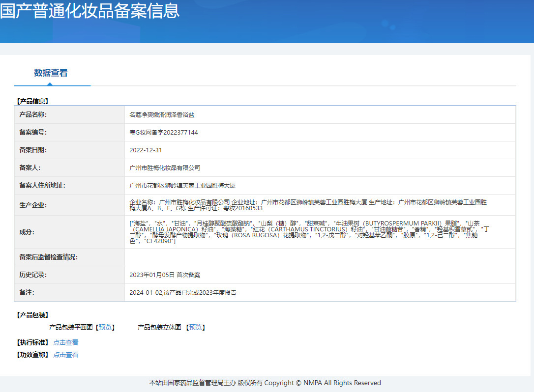This screenshot has width=534, height=392.
Task: Select the 生产企业 details text
Action: (308, 205)
